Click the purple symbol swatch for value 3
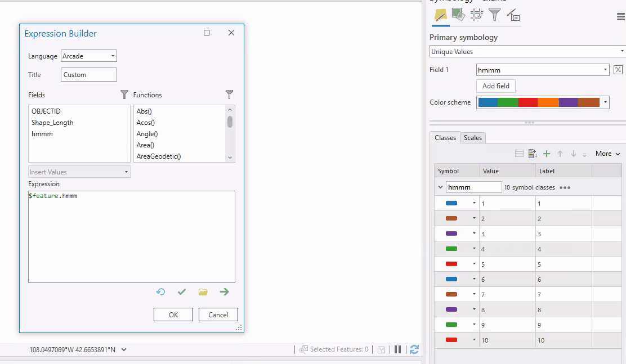 pyautogui.click(x=451, y=233)
